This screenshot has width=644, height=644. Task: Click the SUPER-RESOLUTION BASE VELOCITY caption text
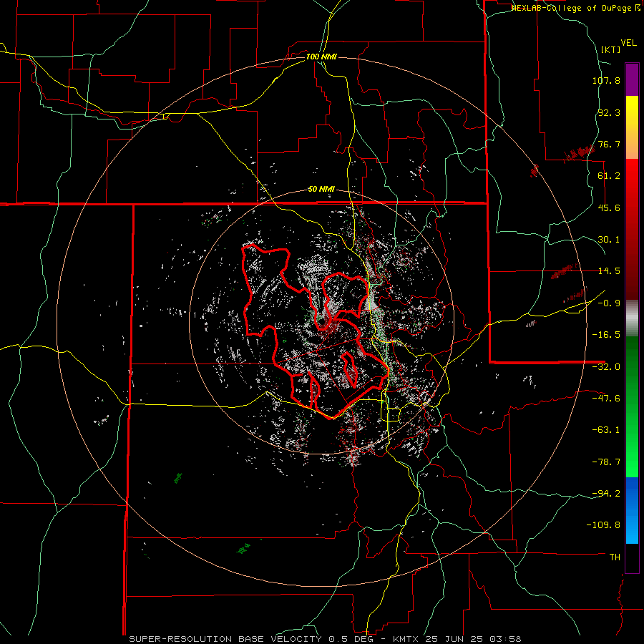[x=225, y=639]
